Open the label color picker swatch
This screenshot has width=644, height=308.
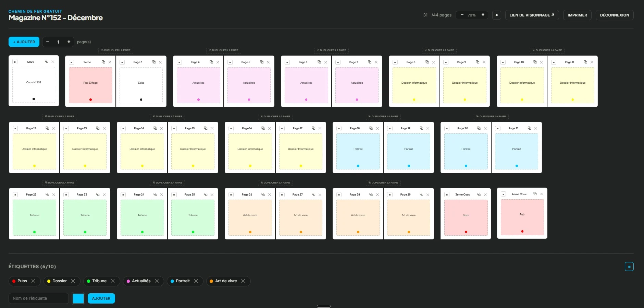point(78,298)
